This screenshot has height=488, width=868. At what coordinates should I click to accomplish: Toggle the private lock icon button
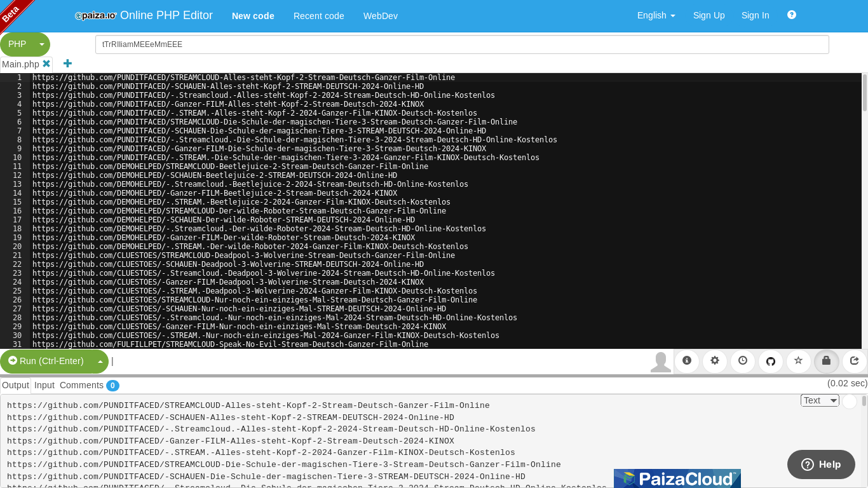coord(827,361)
